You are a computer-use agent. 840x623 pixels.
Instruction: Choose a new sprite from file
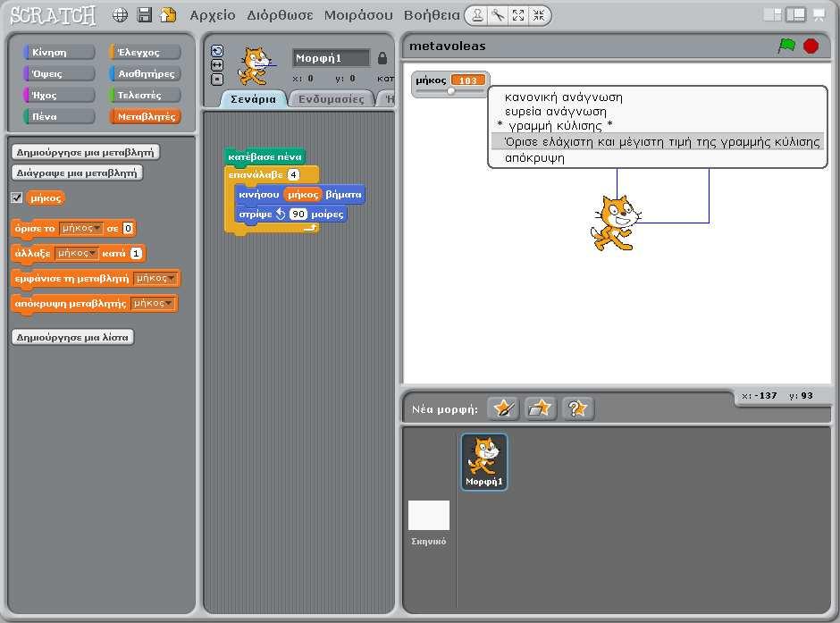click(x=540, y=408)
